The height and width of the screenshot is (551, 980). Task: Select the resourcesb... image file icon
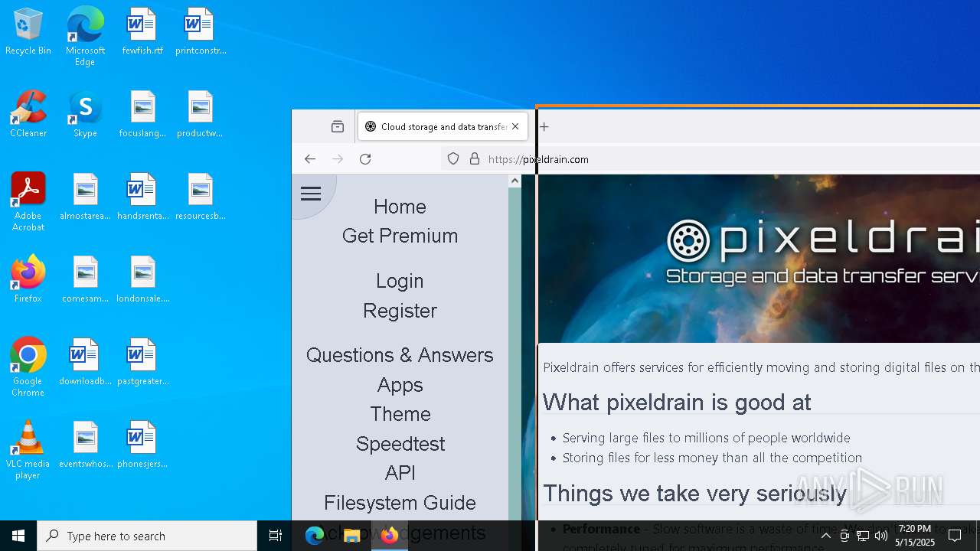[x=200, y=197]
